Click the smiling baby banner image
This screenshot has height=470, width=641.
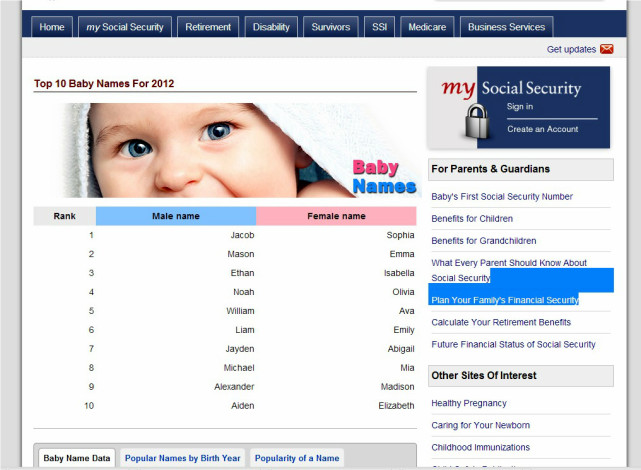point(226,150)
